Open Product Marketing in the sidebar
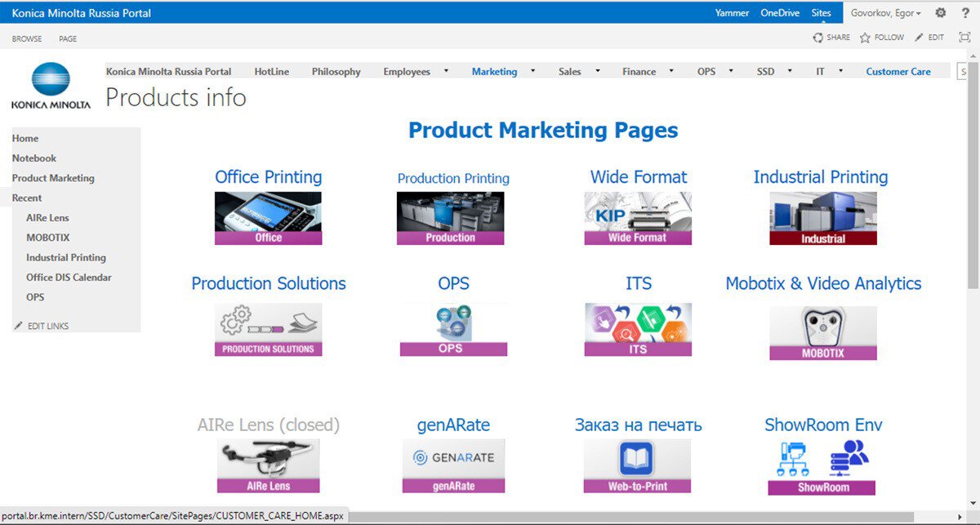 [x=53, y=178]
